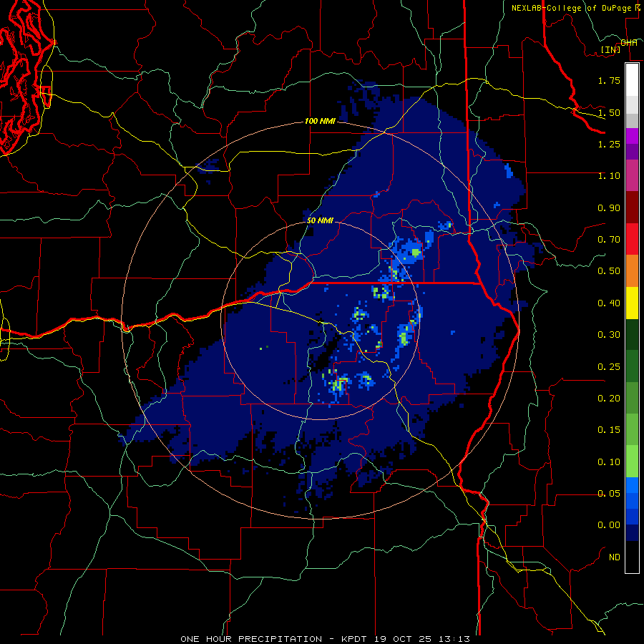Select the 0.50 legend value
This screenshot has height=644, width=644.
(x=609, y=271)
